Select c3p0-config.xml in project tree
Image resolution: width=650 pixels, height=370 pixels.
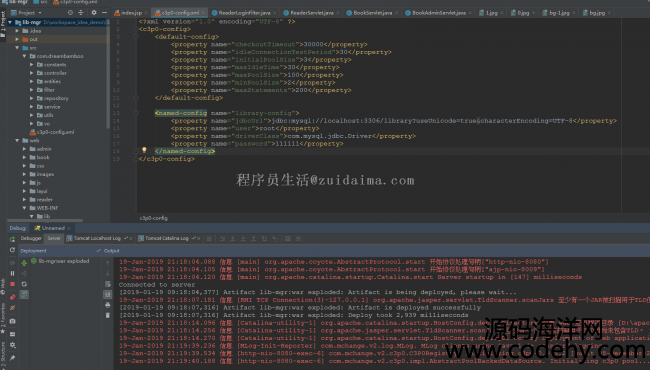coord(52,132)
